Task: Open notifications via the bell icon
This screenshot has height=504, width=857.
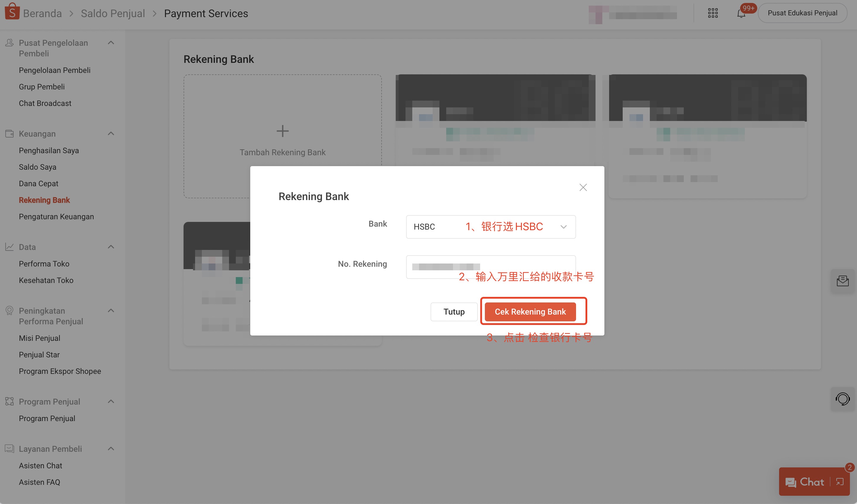Action: click(741, 14)
